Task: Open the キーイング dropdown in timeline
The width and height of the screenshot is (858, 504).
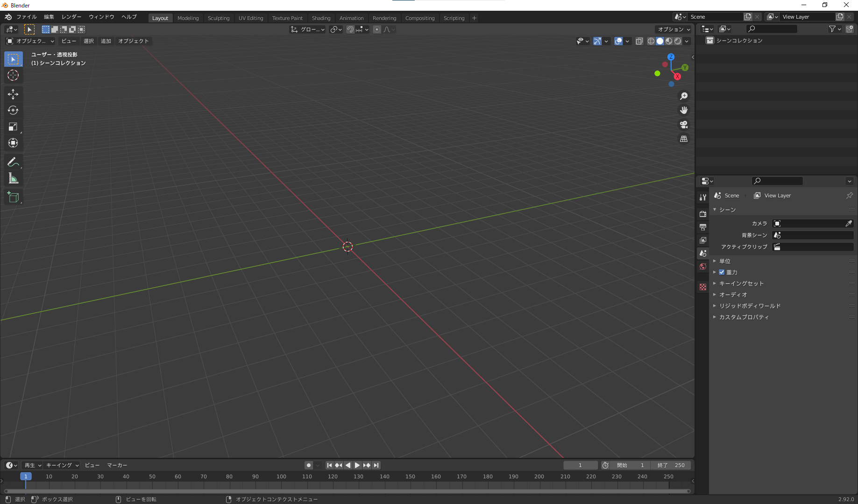Action: tap(63, 465)
